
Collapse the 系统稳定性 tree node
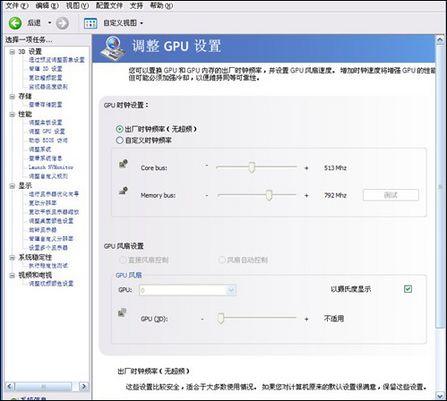tap(12, 257)
